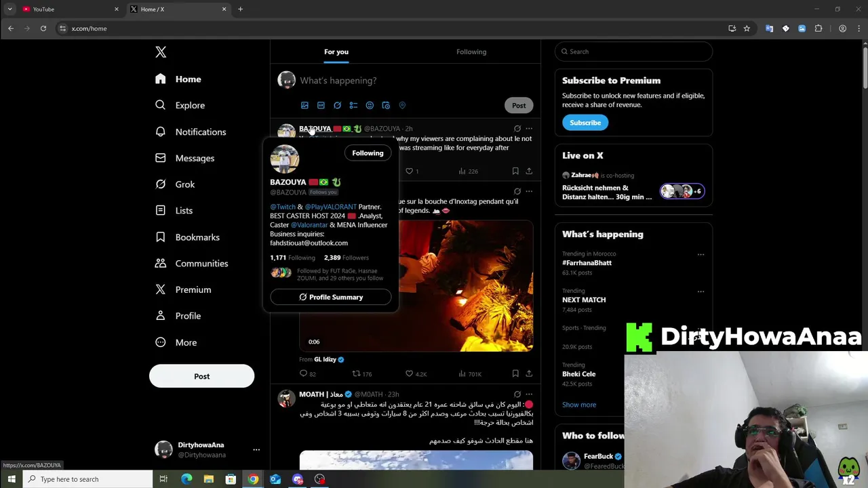Click the blue Subscribe button

(585, 123)
